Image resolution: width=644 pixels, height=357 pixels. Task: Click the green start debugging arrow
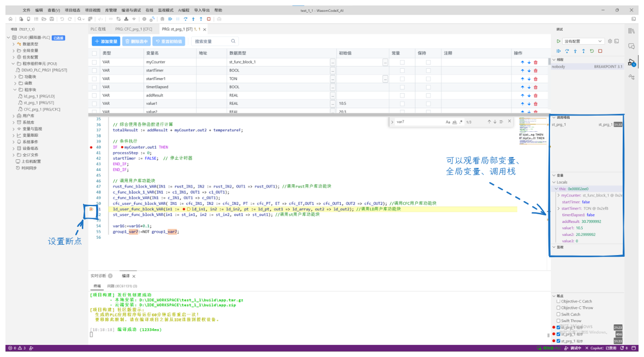click(x=558, y=41)
